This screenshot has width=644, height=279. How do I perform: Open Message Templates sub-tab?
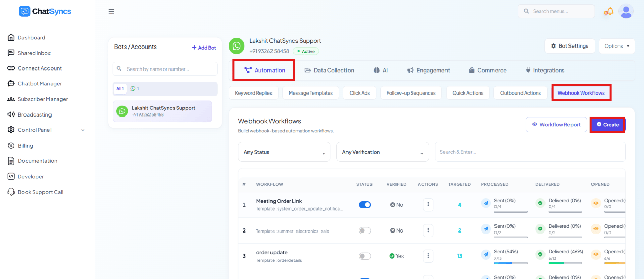tap(310, 93)
